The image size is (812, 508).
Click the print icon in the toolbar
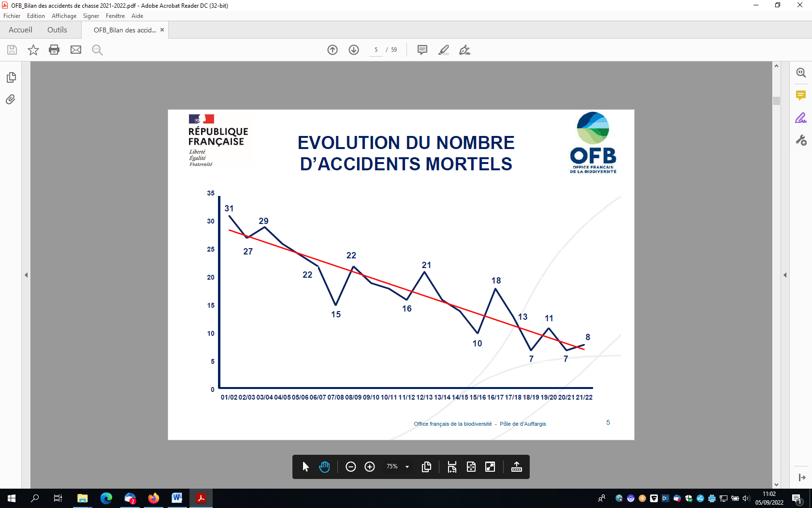(x=54, y=50)
